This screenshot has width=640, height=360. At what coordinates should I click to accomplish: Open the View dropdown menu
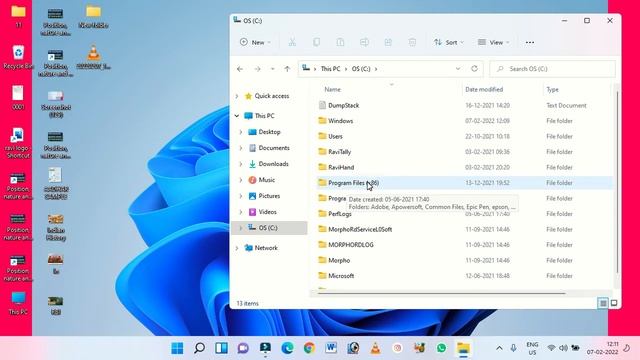point(493,42)
